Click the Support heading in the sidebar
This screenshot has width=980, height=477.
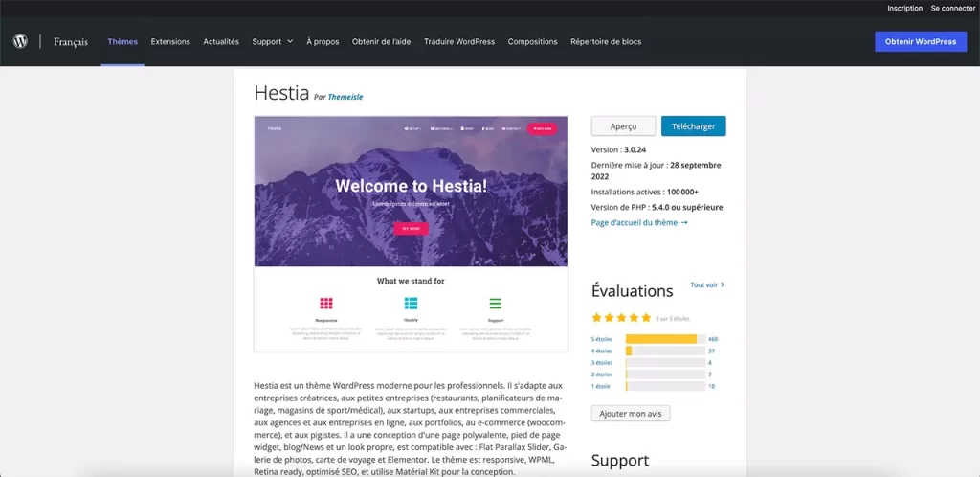click(620, 461)
